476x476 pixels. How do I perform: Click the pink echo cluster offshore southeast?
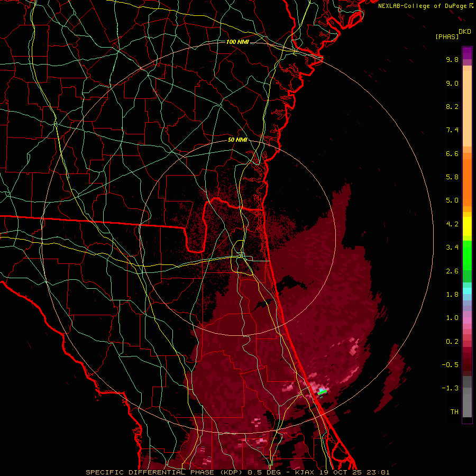click(354, 346)
